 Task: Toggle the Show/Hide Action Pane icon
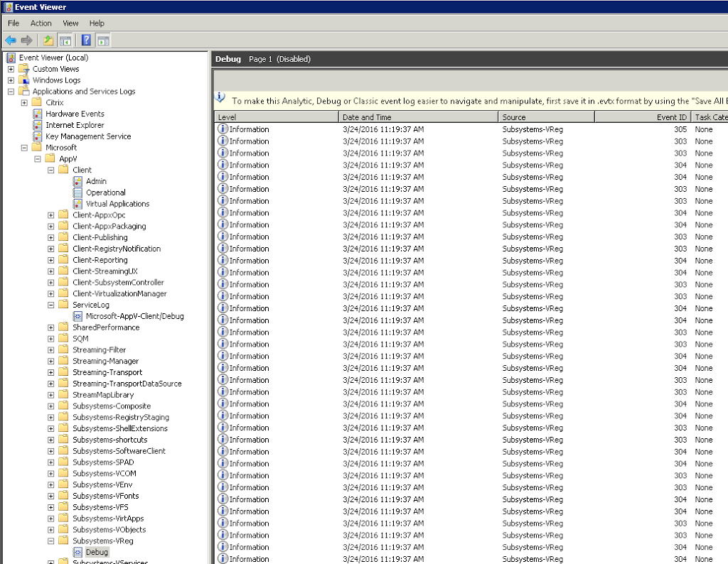[x=103, y=40]
